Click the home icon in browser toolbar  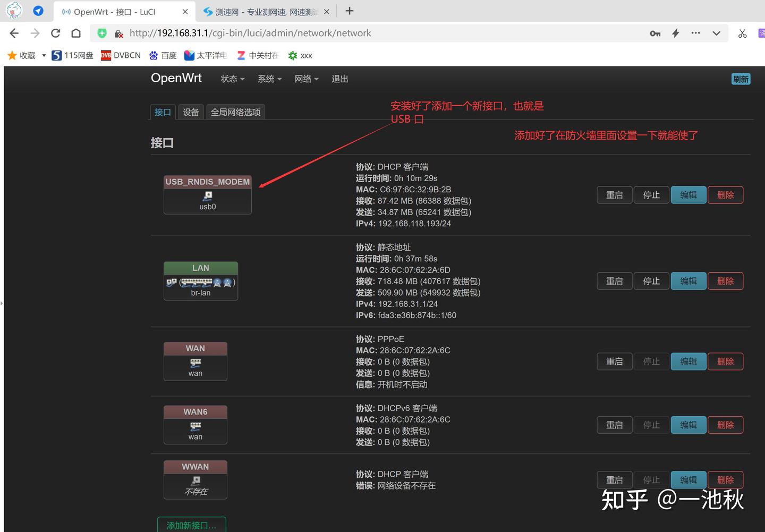(75, 33)
